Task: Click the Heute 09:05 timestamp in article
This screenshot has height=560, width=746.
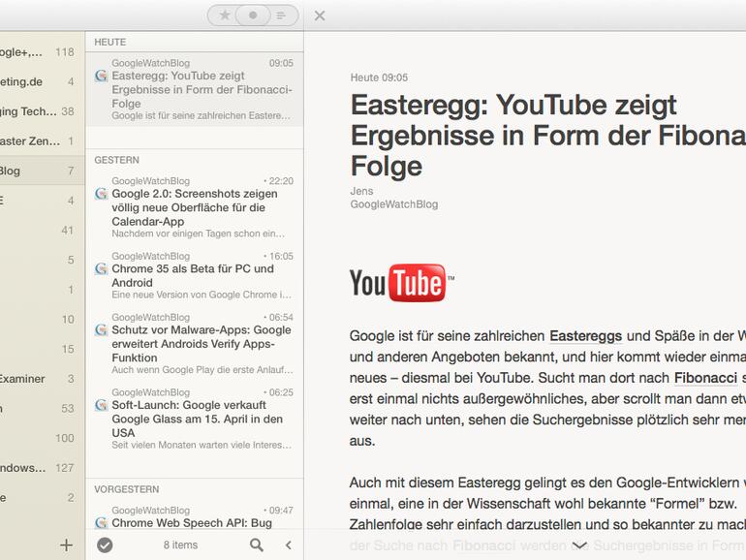Action: tap(379, 78)
